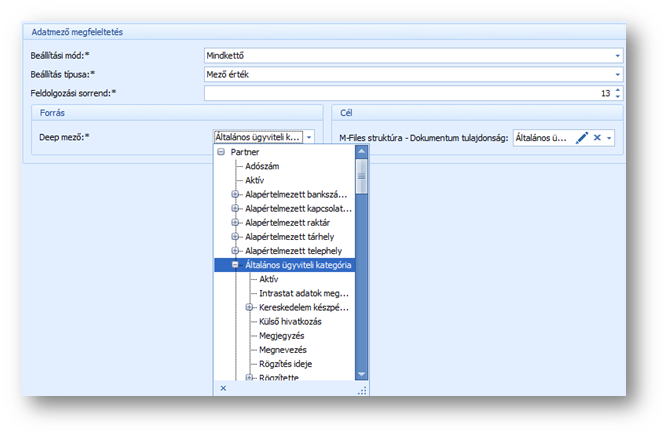
Task: Click the resize grip of the tree popup
Action: pyautogui.click(x=364, y=388)
